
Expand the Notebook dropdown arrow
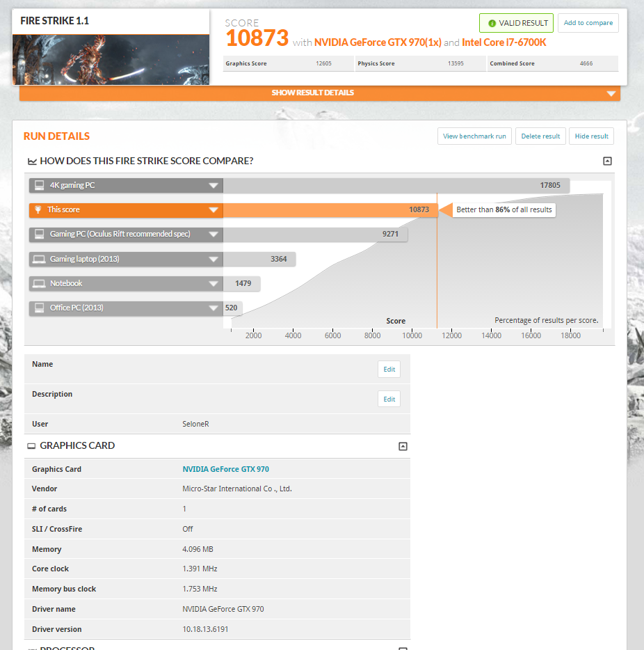(x=214, y=283)
